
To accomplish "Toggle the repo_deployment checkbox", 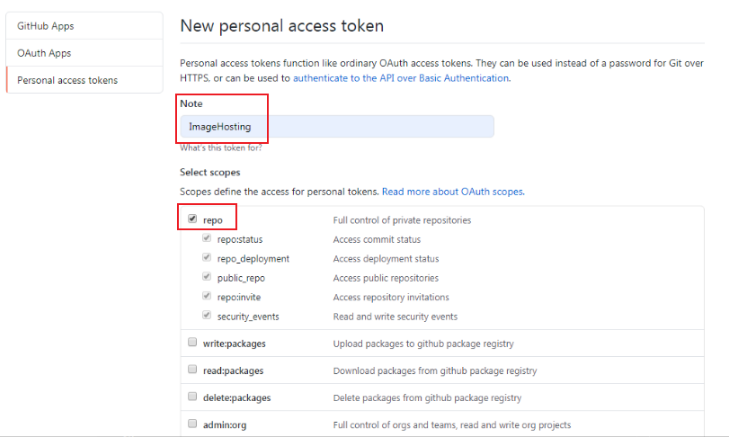I will pyautogui.click(x=207, y=258).
